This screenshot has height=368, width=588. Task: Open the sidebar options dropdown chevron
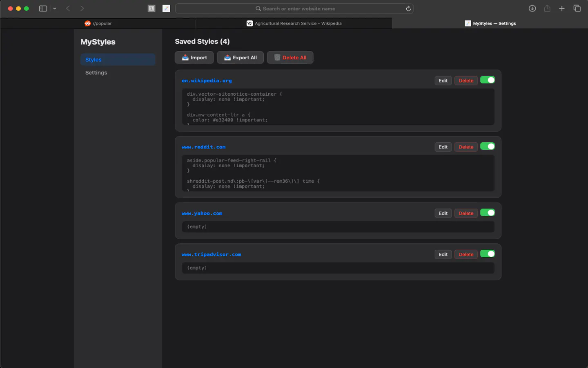(55, 9)
